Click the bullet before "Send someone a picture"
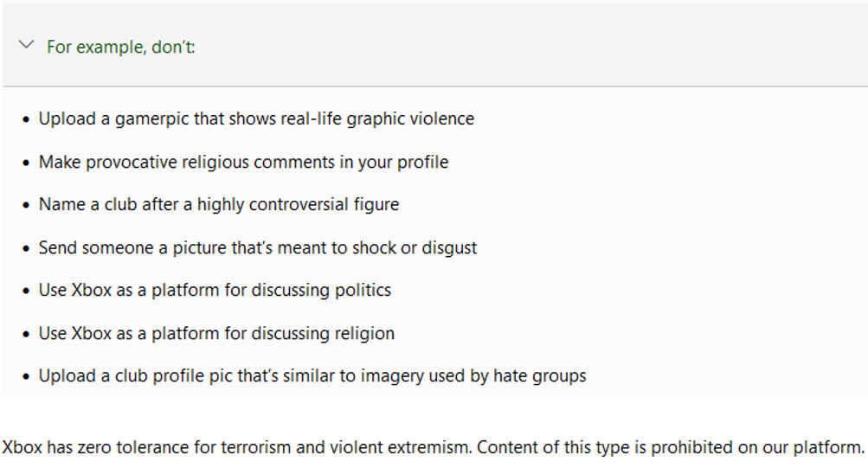The image size is (868, 468). (27, 249)
